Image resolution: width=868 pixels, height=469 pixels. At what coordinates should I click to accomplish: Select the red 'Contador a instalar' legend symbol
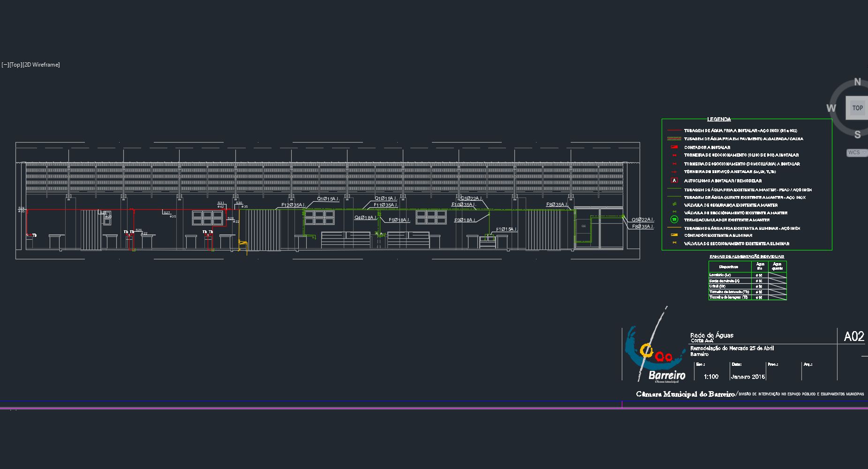click(674, 147)
